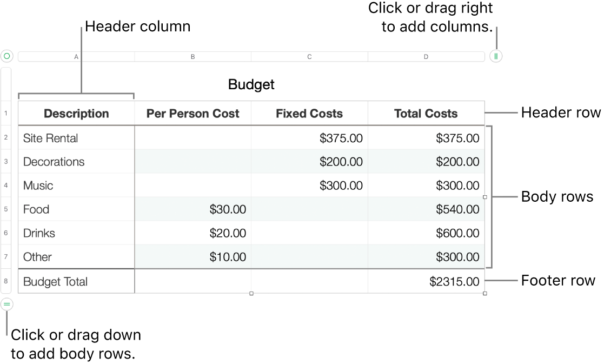Select the Description header cell
Image resolution: width=604 pixels, height=364 pixels.
76,114
